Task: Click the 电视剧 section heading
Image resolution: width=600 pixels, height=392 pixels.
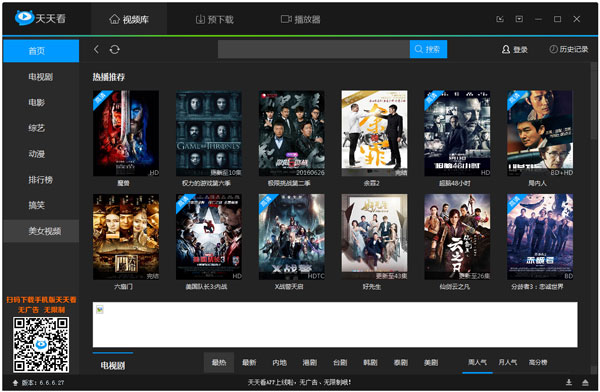Action: point(113,366)
